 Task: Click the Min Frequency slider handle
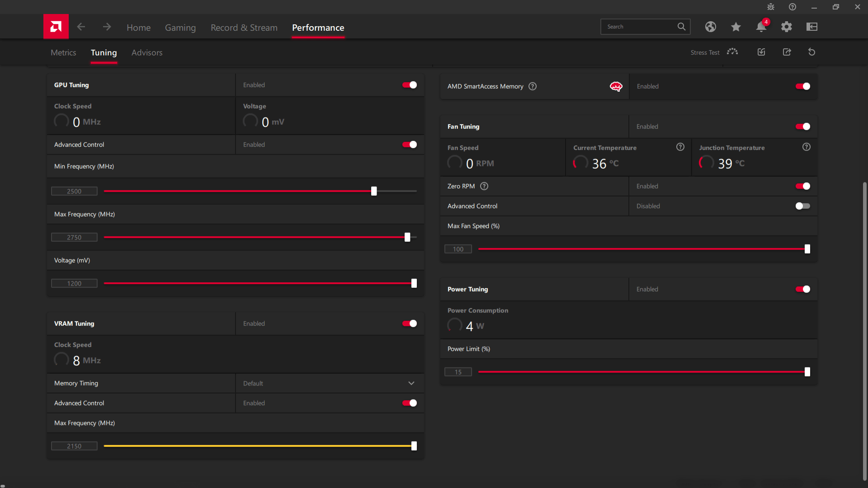click(374, 191)
